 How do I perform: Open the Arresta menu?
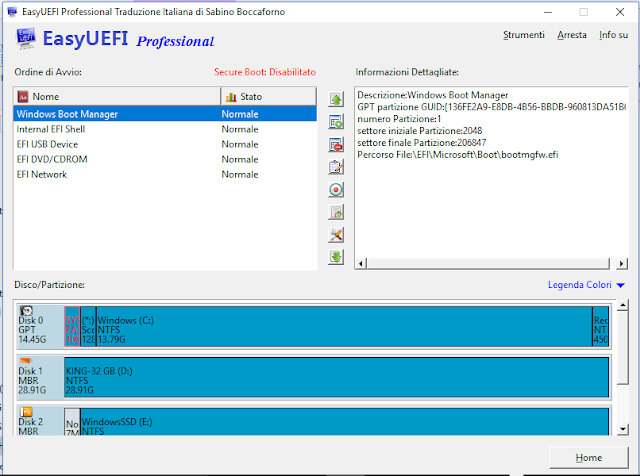572,35
